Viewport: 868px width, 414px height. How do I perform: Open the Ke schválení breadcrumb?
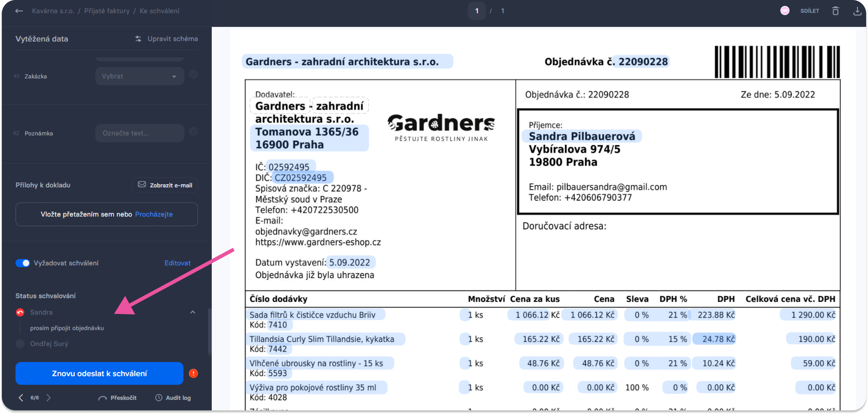tap(159, 11)
